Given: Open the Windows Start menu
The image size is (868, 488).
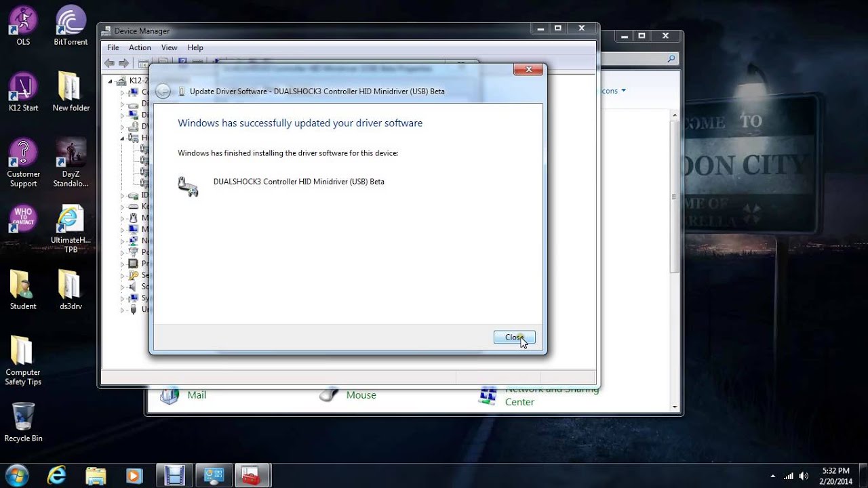Looking at the screenshot, I should click(x=16, y=475).
